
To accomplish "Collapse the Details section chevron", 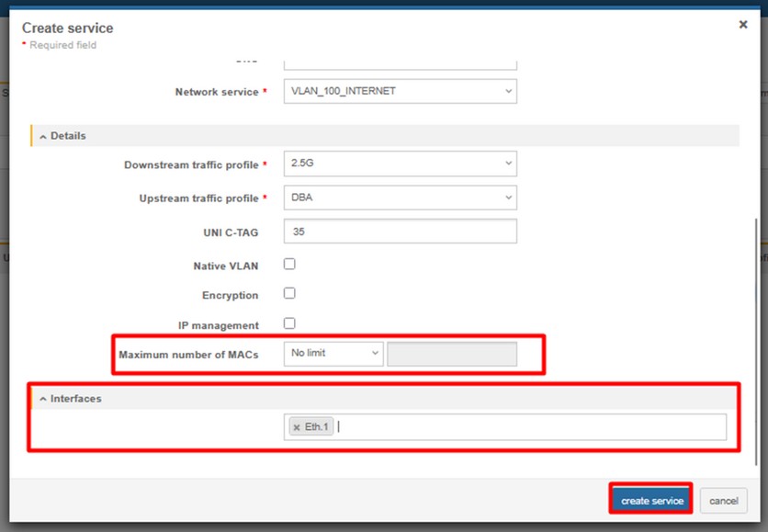I will (x=43, y=136).
